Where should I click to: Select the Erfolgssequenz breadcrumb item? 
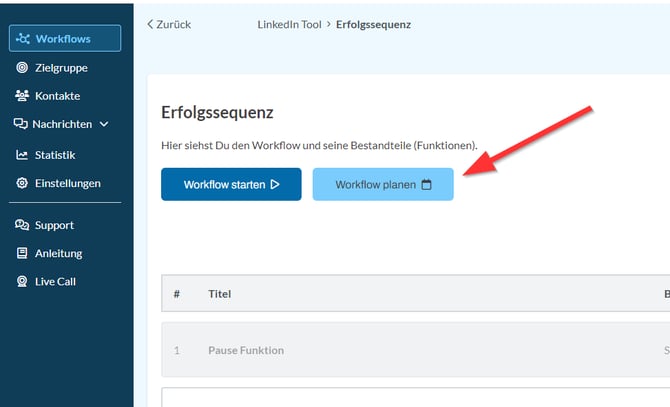(373, 24)
